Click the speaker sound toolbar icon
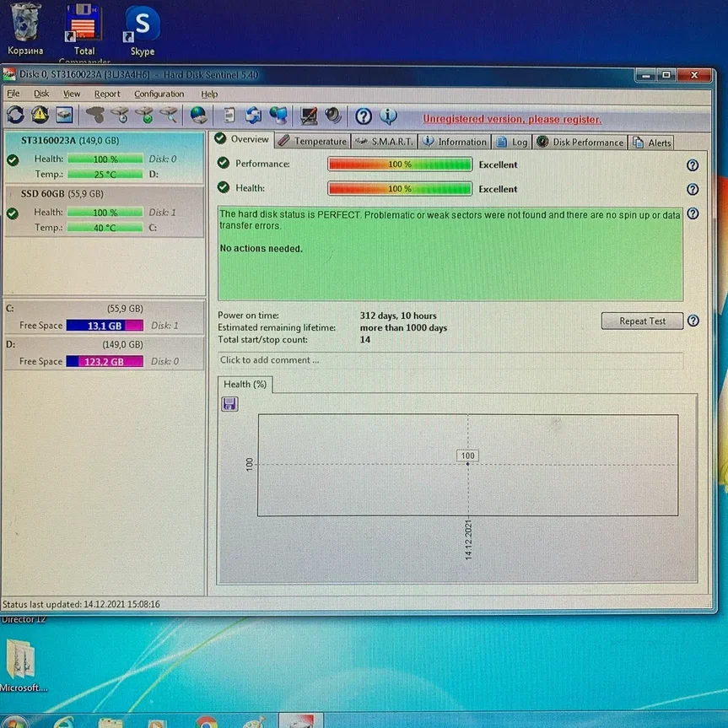 click(x=333, y=116)
